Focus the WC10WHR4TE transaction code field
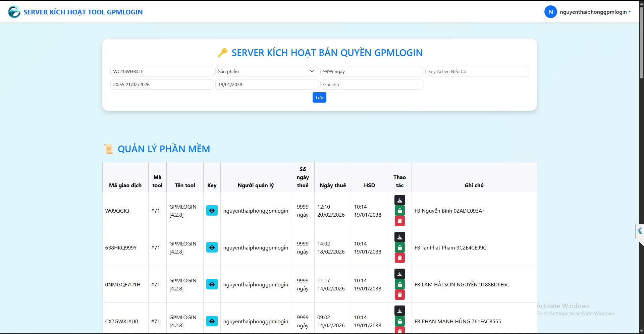The height and width of the screenshot is (334, 644). [x=162, y=71]
